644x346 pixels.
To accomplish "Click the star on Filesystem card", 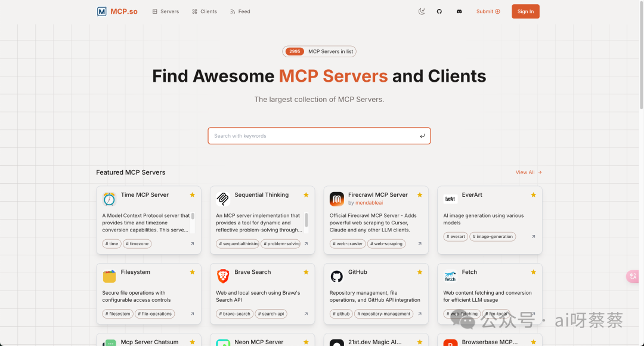I will point(192,272).
